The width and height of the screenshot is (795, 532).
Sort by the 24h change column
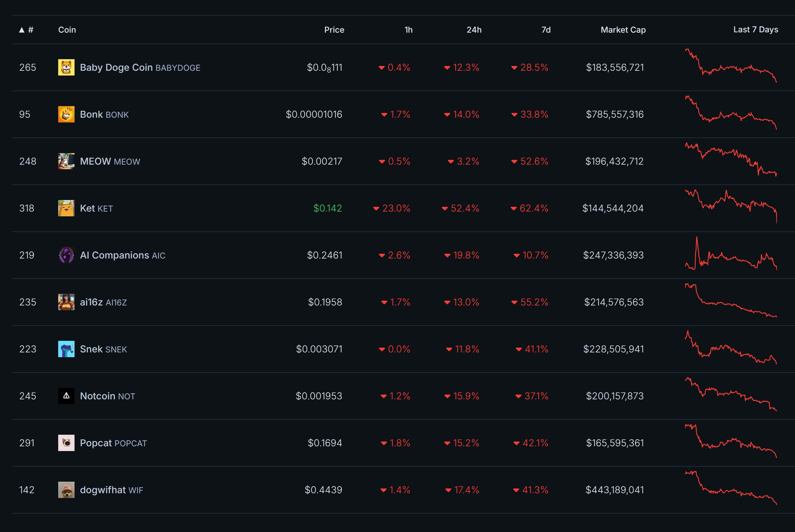[474, 30]
